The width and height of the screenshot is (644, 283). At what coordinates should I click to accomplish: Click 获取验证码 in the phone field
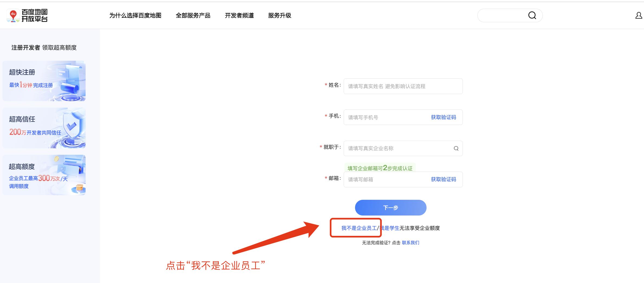point(443,117)
